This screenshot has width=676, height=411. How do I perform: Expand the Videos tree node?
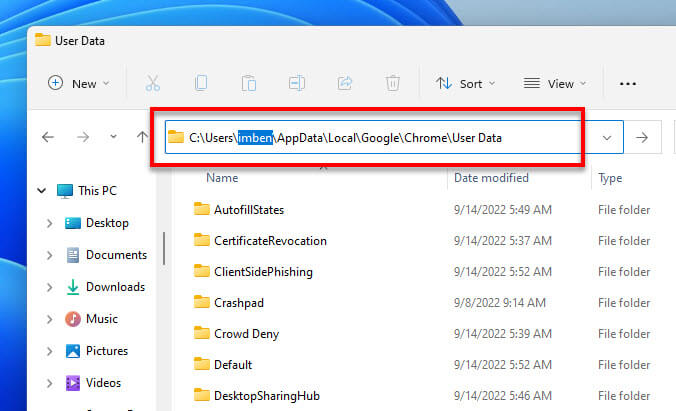coord(50,383)
